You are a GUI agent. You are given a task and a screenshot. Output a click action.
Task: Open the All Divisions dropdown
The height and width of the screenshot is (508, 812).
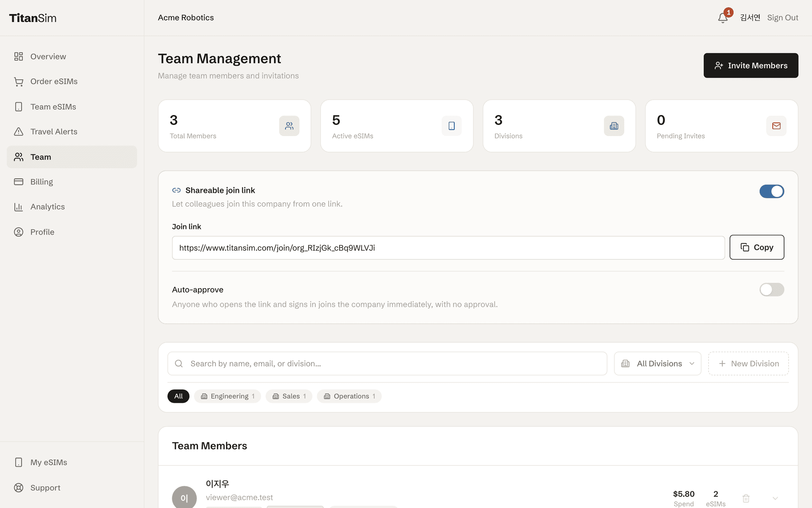pos(658,364)
